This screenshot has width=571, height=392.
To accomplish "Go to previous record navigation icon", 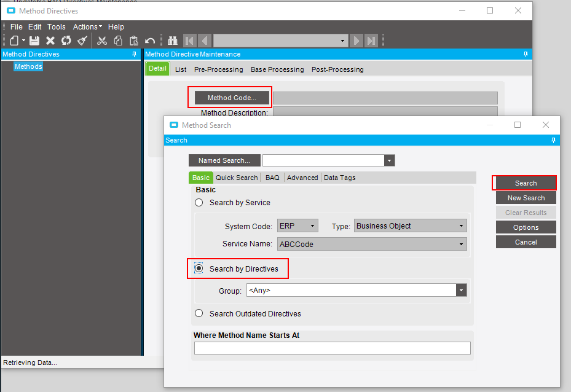I will click(205, 41).
